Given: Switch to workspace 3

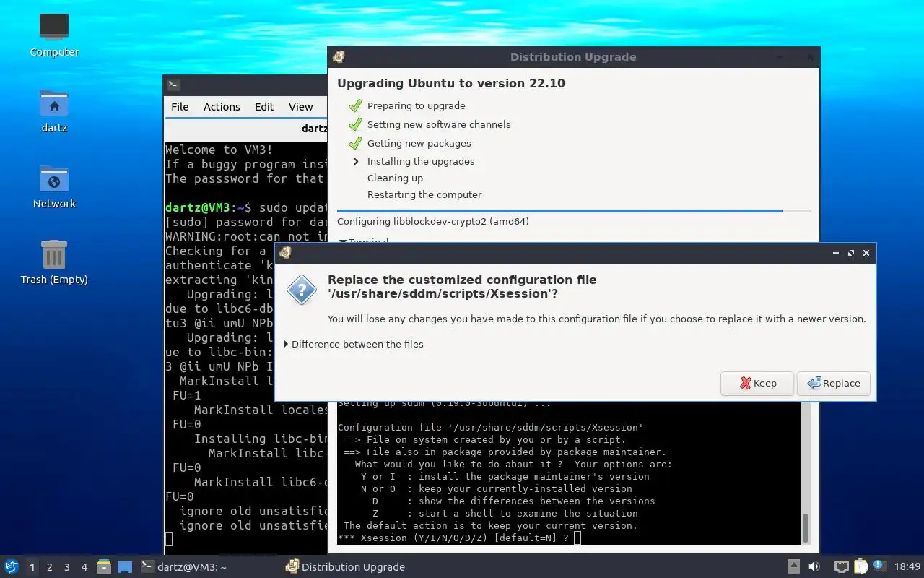Looking at the screenshot, I should pos(66,567).
